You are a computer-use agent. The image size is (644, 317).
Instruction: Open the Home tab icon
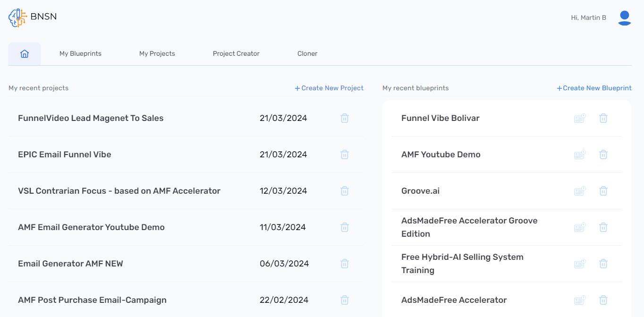tap(25, 54)
